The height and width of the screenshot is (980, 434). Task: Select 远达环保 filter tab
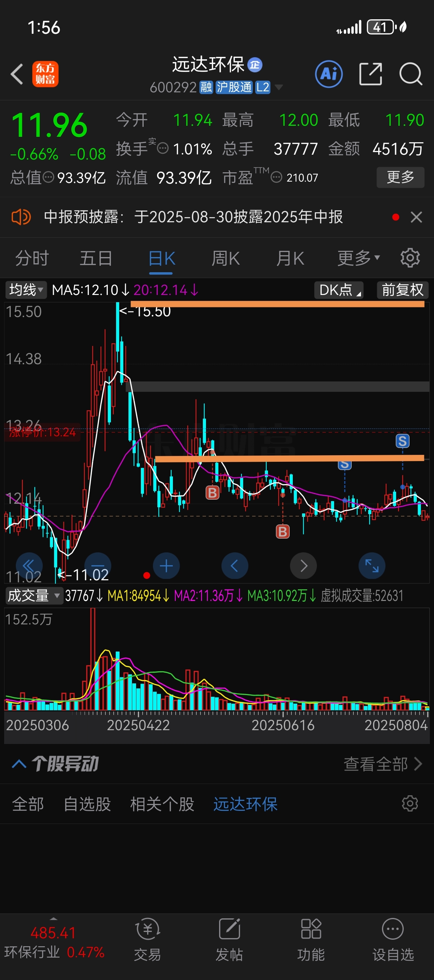click(x=245, y=804)
